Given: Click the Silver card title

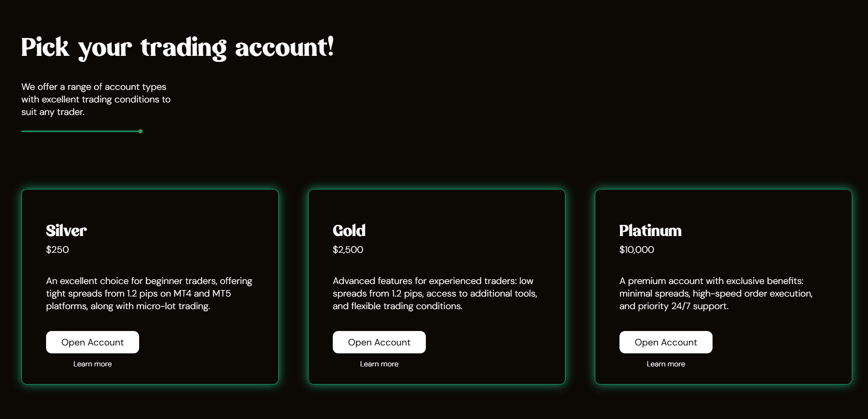Looking at the screenshot, I should 66,230.
